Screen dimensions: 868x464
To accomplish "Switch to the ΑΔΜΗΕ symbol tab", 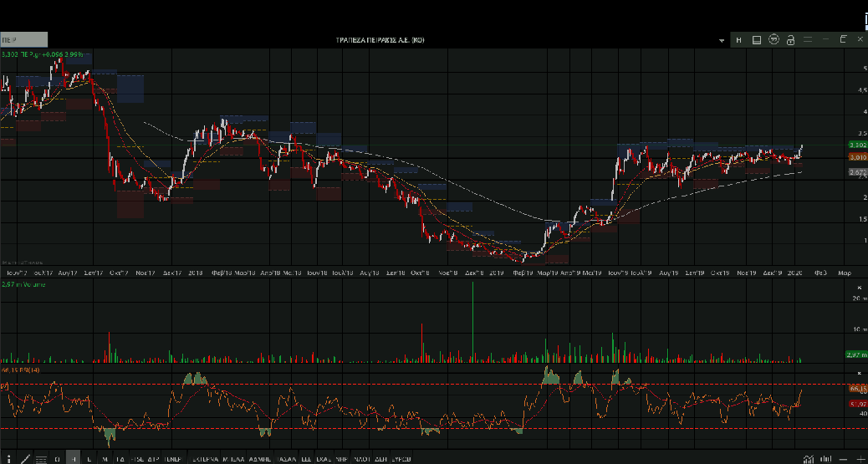I will click(x=261, y=459).
